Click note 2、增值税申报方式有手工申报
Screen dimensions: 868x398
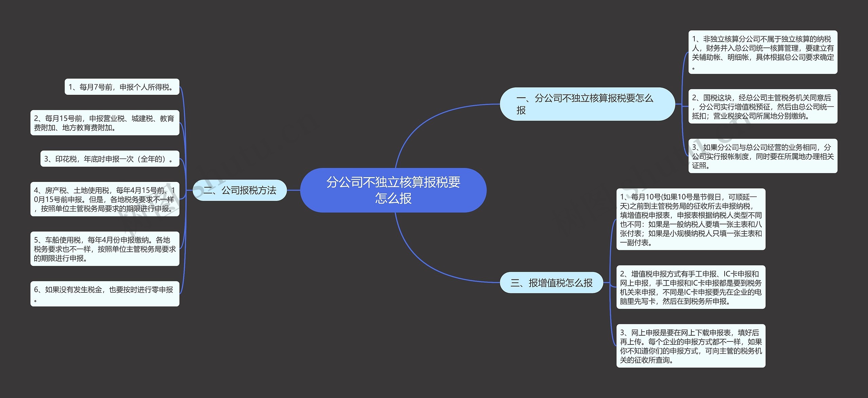pos(691,287)
